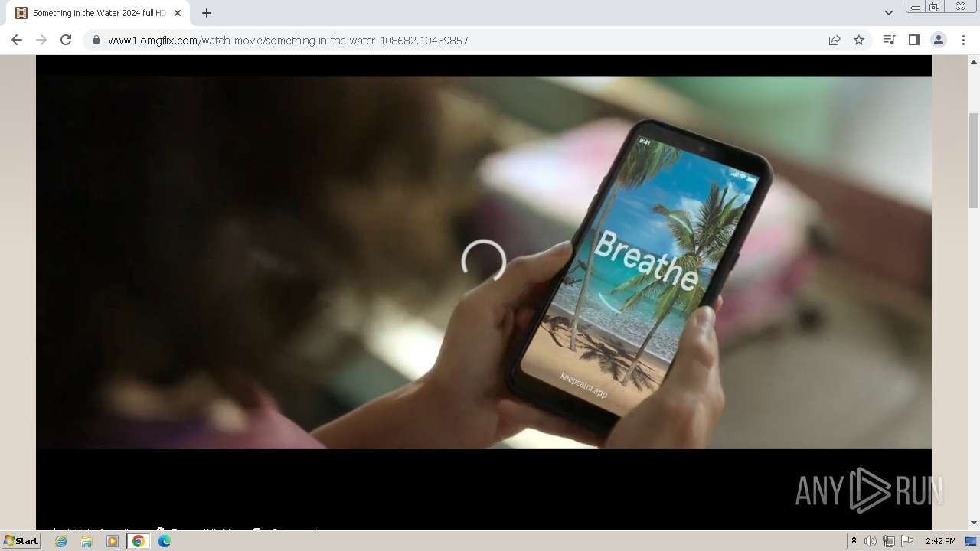
Task: View site information via lock icon
Action: (x=96, y=40)
